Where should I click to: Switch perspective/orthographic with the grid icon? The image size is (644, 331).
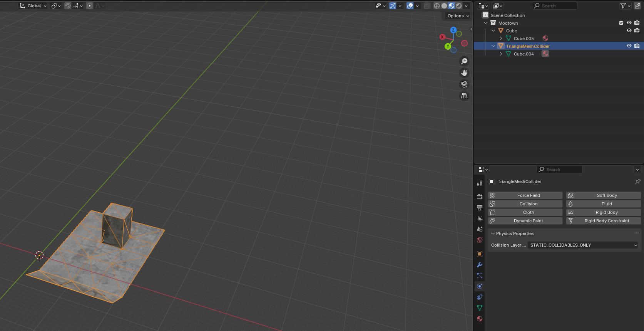[464, 96]
